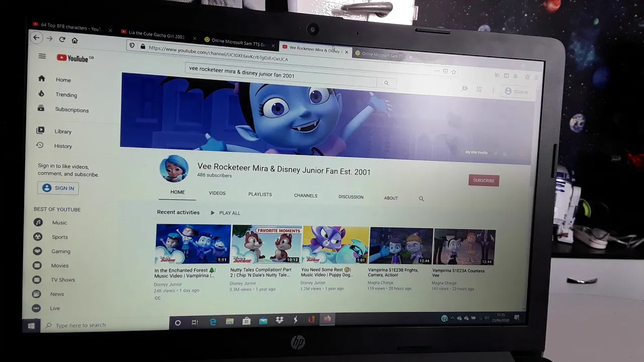Search within channel using magnifier icon
The image size is (644, 362).
(421, 199)
